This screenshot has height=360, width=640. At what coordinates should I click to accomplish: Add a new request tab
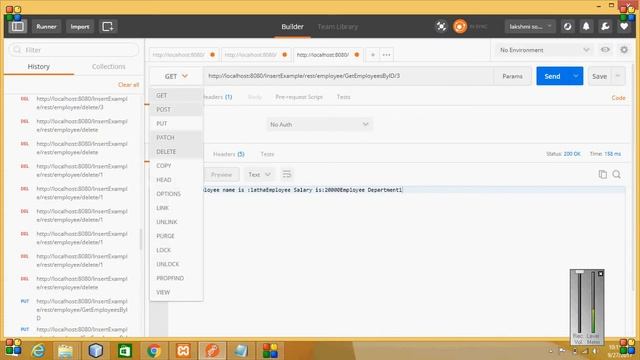coord(372,55)
